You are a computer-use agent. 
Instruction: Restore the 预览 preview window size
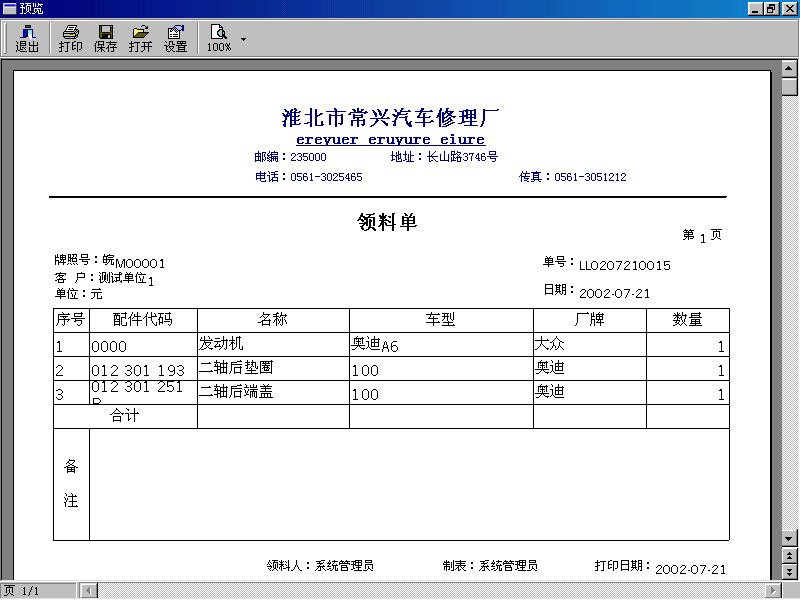coord(771,9)
